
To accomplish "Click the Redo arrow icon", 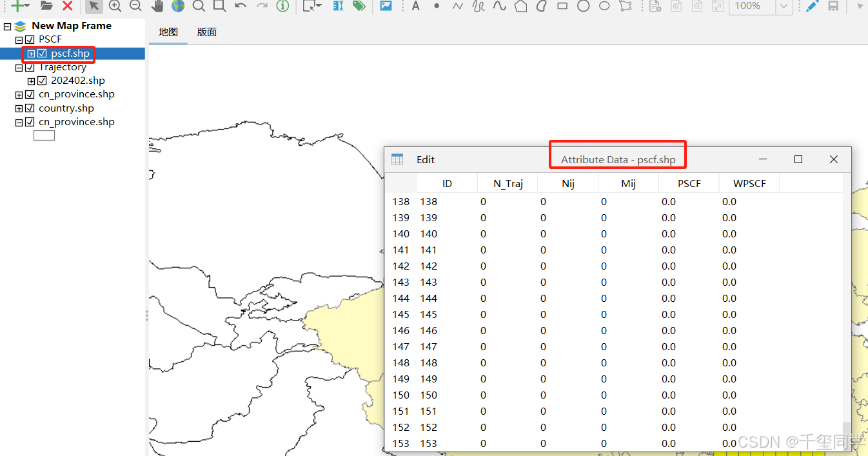I will (262, 6).
